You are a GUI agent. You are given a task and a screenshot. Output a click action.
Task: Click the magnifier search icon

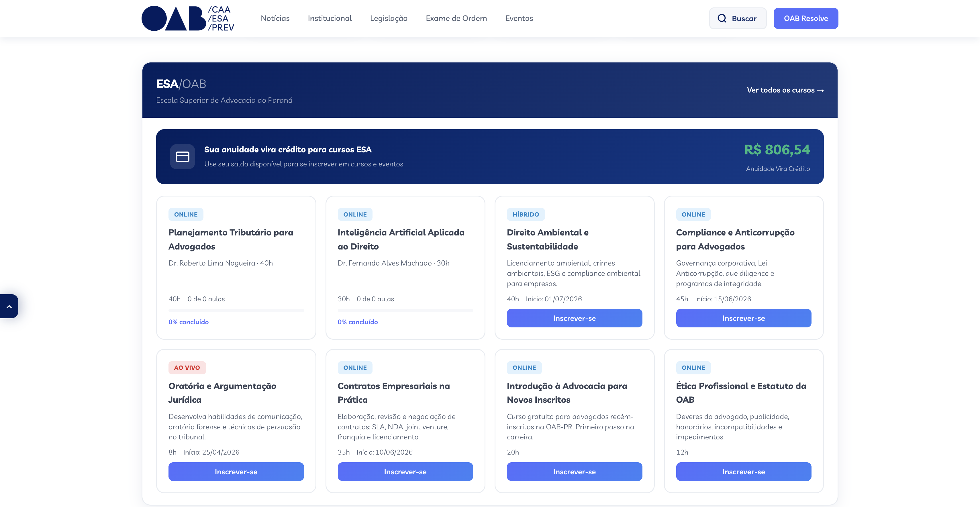[x=722, y=18]
